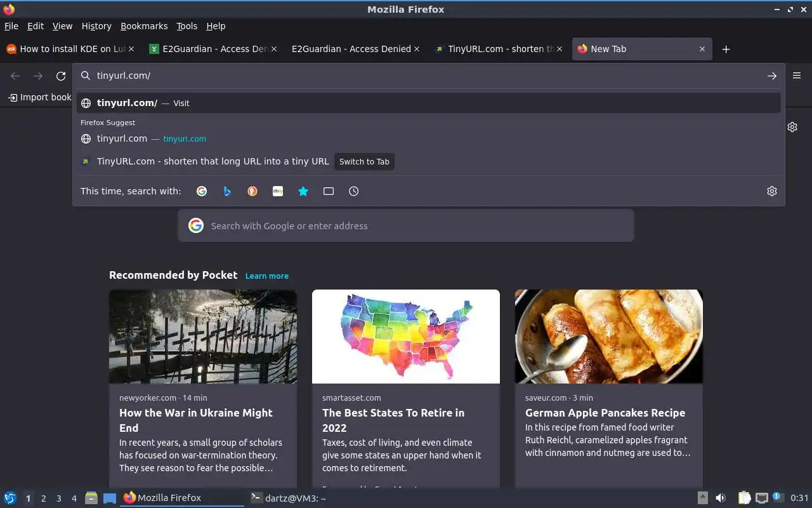This screenshot has width=812, height=508.
Task: Switch to virtual desktop 4
Action: tap(74, 498)
